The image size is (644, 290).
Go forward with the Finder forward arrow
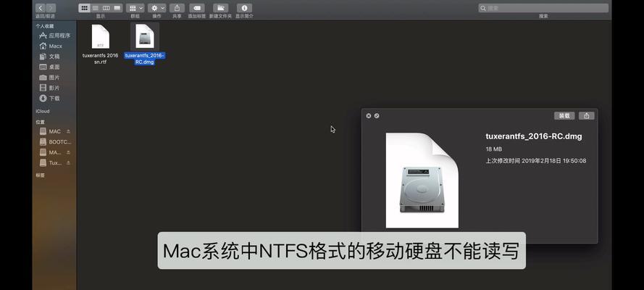(51, 8)
